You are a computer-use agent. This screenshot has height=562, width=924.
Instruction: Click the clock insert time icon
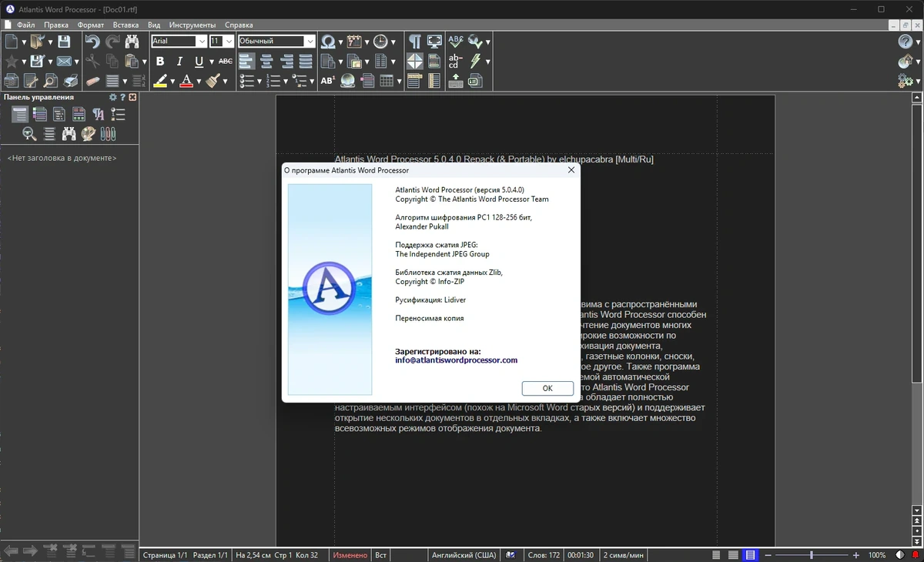click(x=380, y=42)
